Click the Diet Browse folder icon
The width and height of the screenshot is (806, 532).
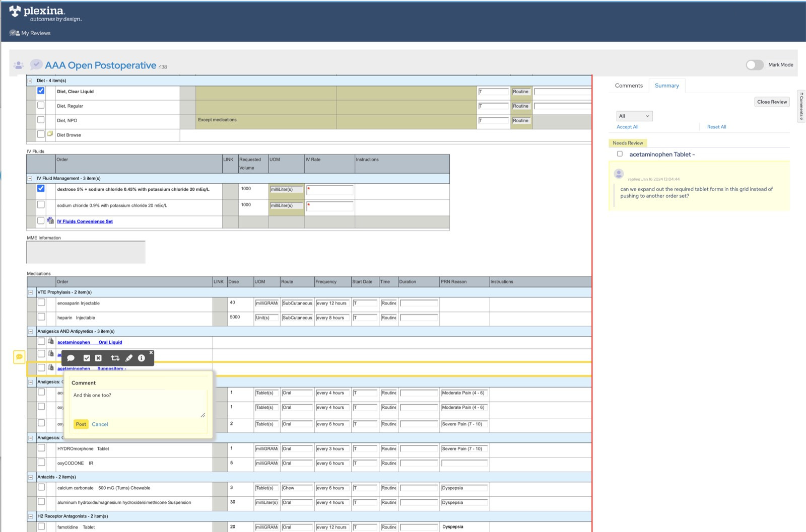[x=50, y=134]
